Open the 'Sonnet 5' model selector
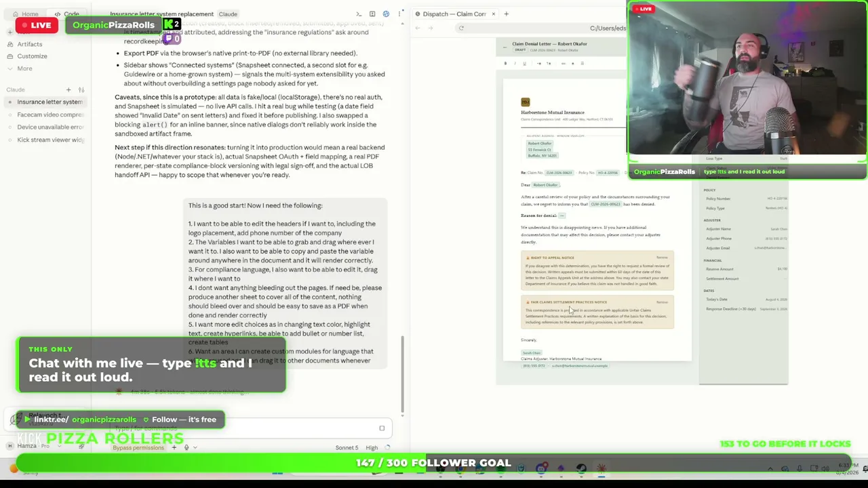The height and width of the screenshot is (488, 868). (347, 447)
